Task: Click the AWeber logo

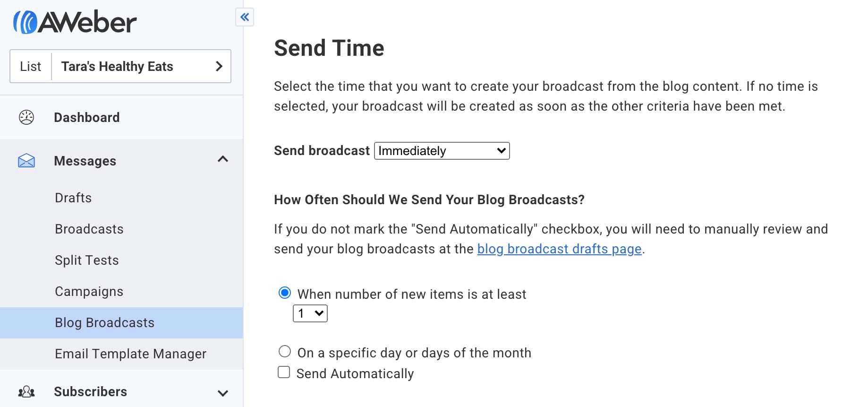Action: [x=76, y=21]
